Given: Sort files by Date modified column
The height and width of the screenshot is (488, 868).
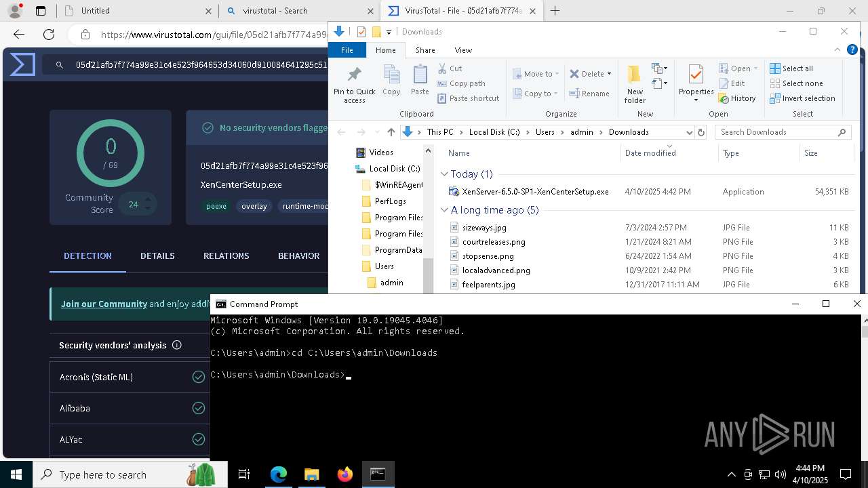Looking at the screenshot, I should coord(650,153).
